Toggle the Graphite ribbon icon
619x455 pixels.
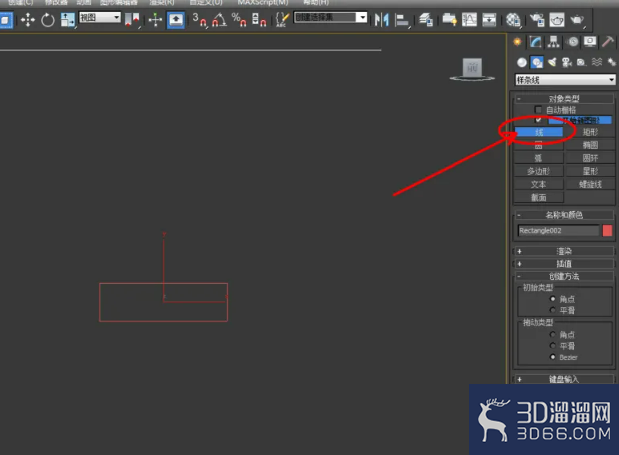449,20
